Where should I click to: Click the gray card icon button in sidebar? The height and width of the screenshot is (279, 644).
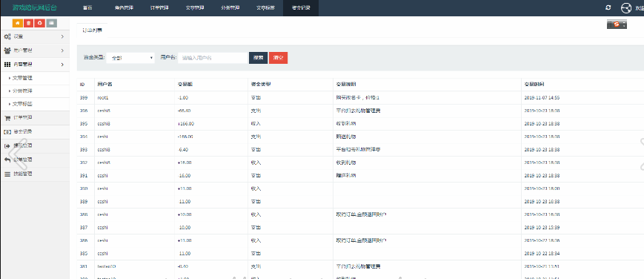(x=51, y=23)
